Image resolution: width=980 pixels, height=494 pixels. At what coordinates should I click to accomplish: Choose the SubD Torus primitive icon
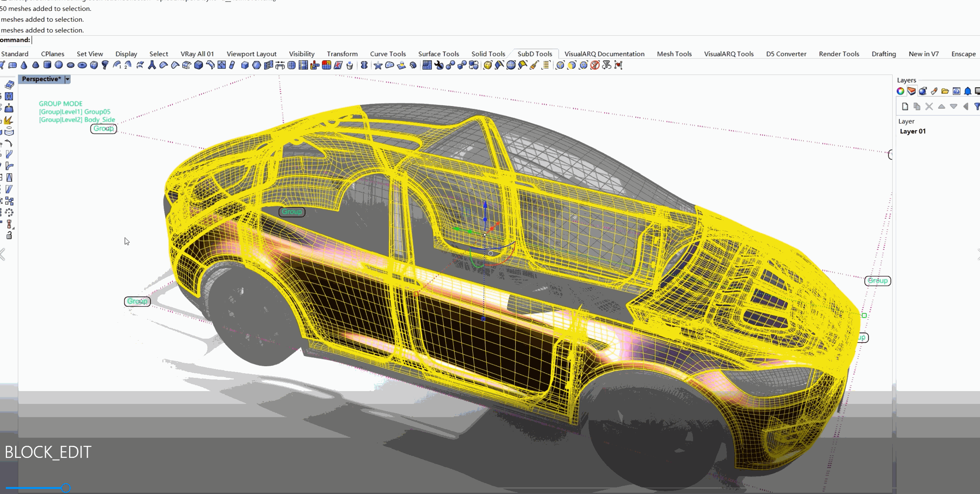(x=82, y=65)
